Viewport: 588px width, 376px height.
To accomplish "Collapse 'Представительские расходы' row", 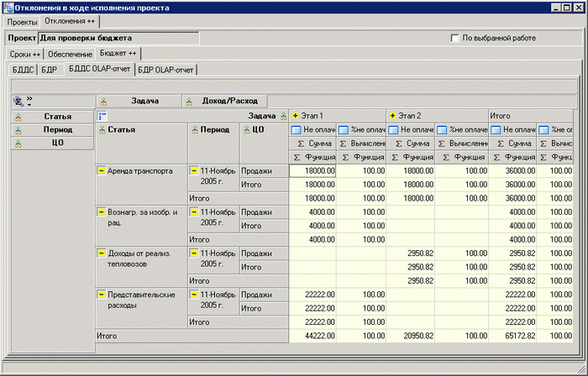I will [102, 295].
